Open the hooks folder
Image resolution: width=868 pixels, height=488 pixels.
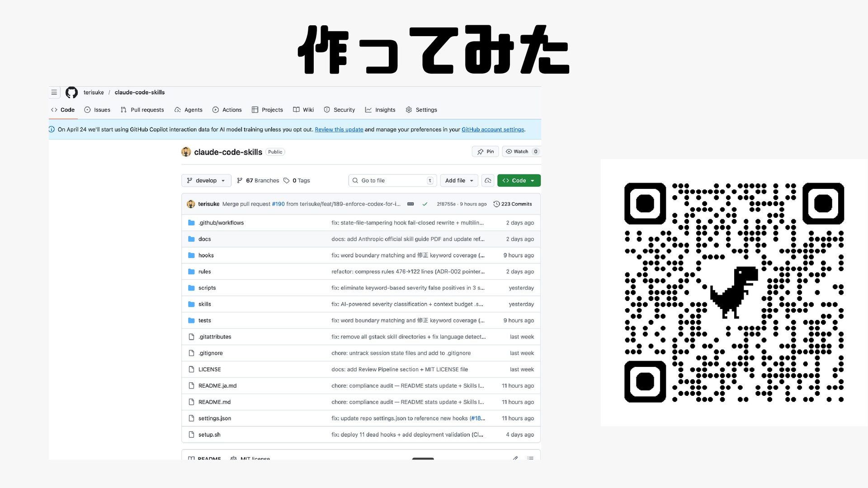click(206, 255)
